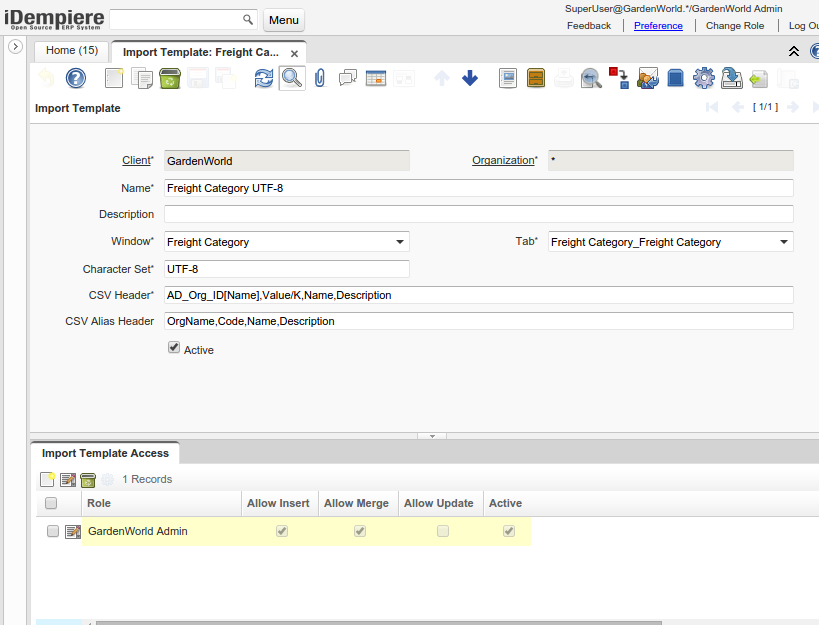This screenshot has height=625, width=819.
Task: Expand the left side panel arrow
Action: 15,47
